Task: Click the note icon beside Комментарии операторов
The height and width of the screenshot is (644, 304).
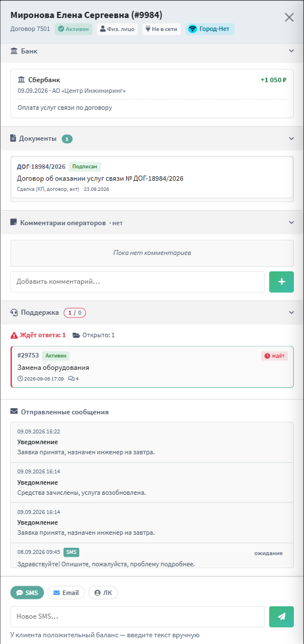Action: click(x=14, y=222)
